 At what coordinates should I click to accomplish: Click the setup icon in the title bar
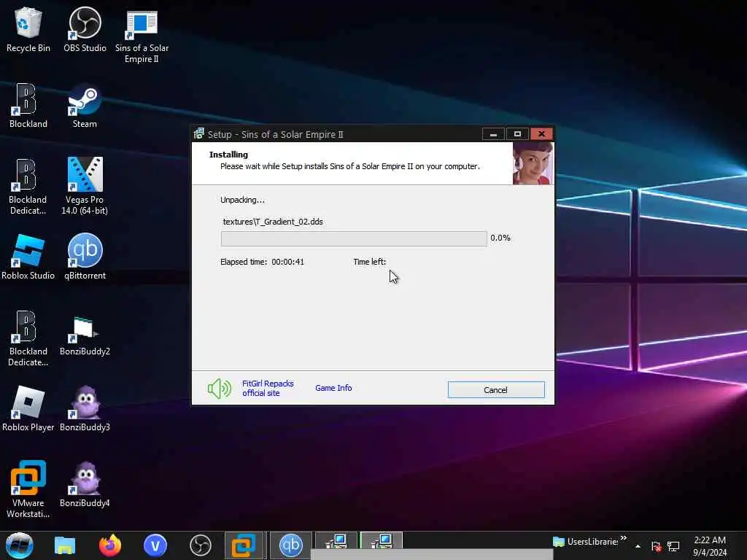[199, 134]
